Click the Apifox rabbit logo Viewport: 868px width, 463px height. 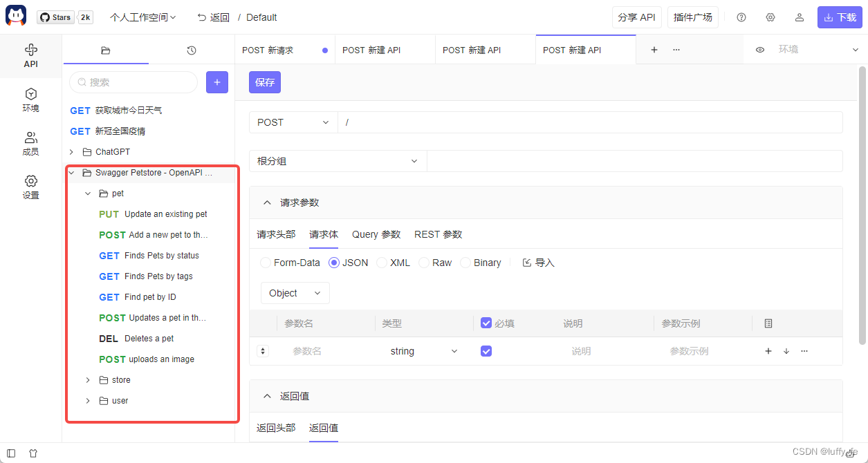tap(15, 16)
